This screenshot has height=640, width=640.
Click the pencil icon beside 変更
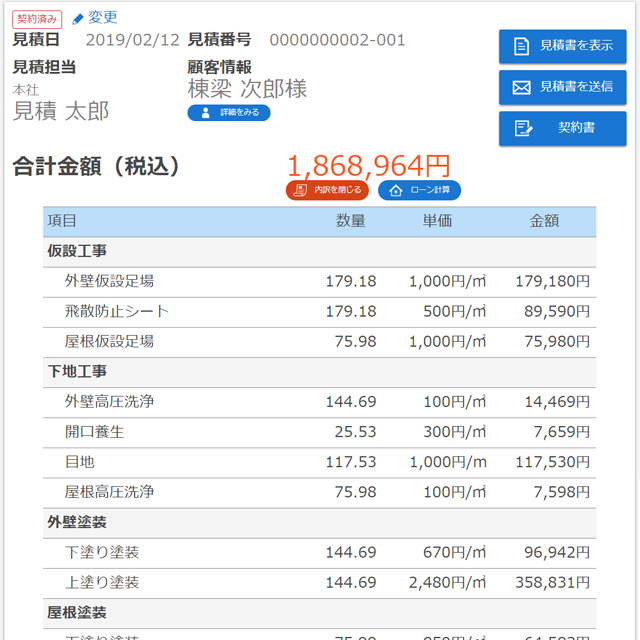tap(79, 18)
